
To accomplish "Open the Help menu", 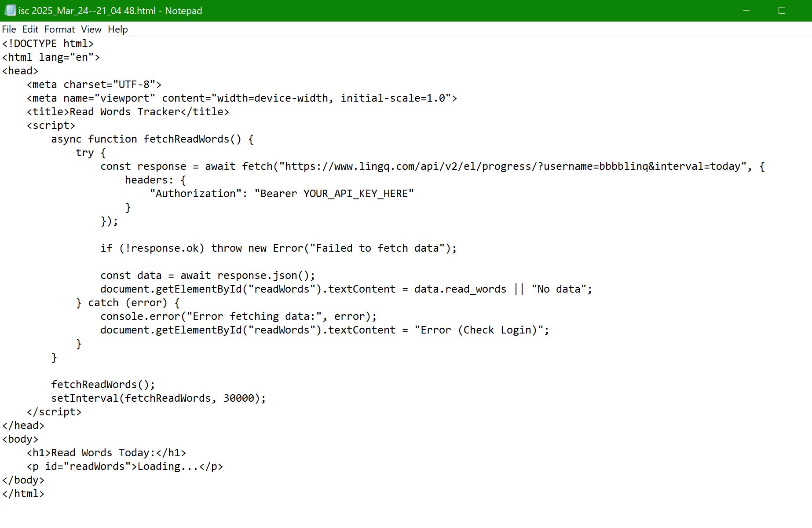I will (118, 29).
